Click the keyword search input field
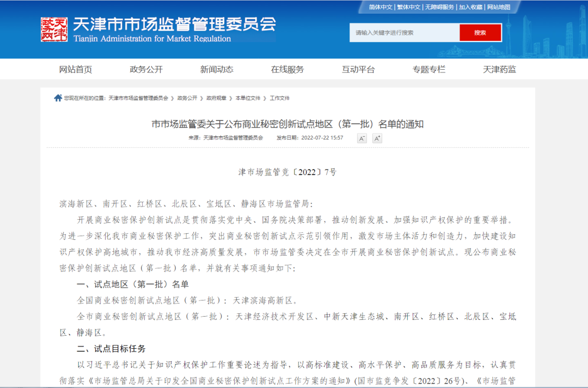 click(403, 33)
